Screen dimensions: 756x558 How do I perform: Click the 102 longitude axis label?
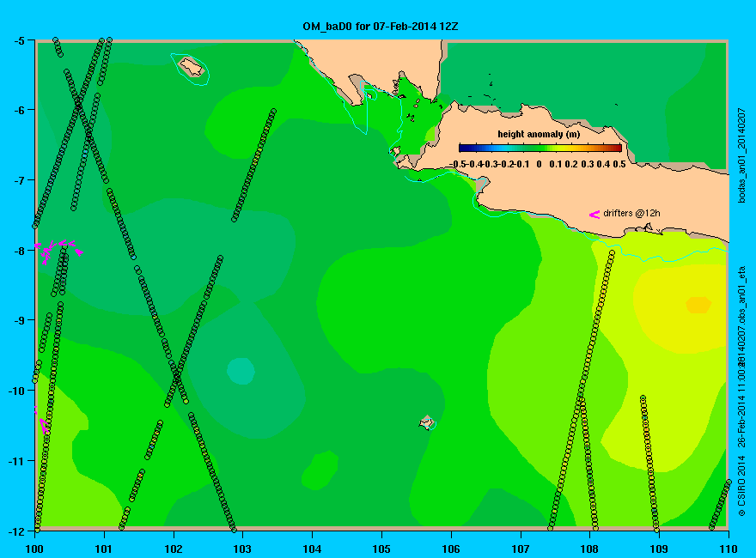click(174, 549)
